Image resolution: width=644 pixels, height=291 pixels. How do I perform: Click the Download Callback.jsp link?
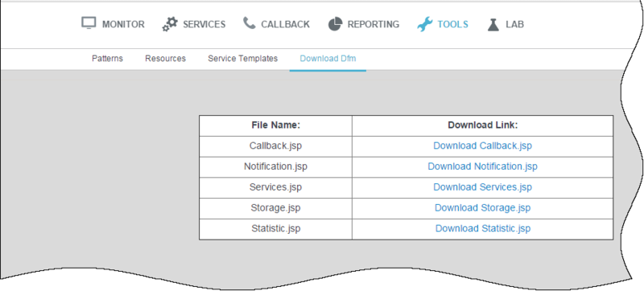click(482, 146)
